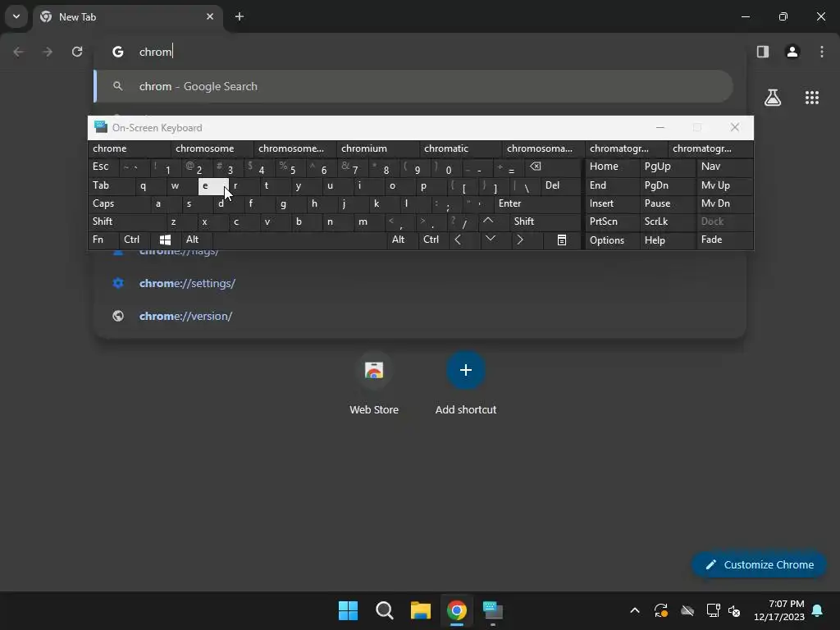Screen dimensions: 840x630
Task: Open Windows taskbar Search
Action: coord(384,610)
